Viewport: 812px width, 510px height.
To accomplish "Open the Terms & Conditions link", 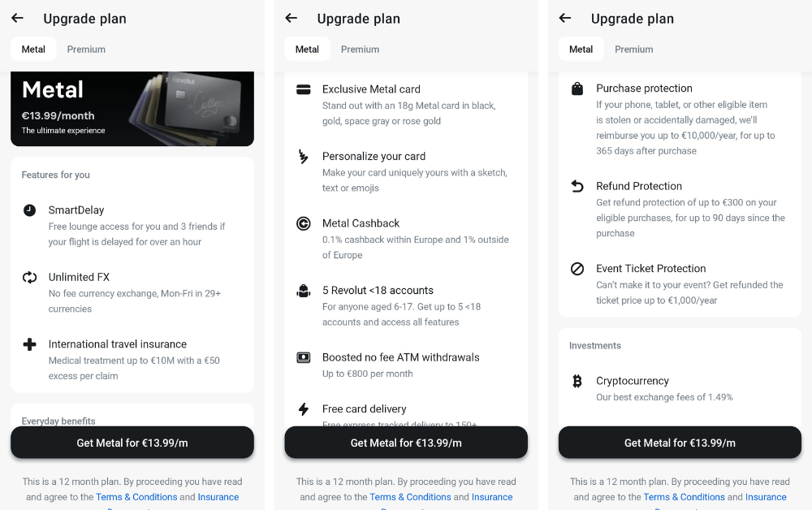I will pyautogui.click(x=136, y=497).
